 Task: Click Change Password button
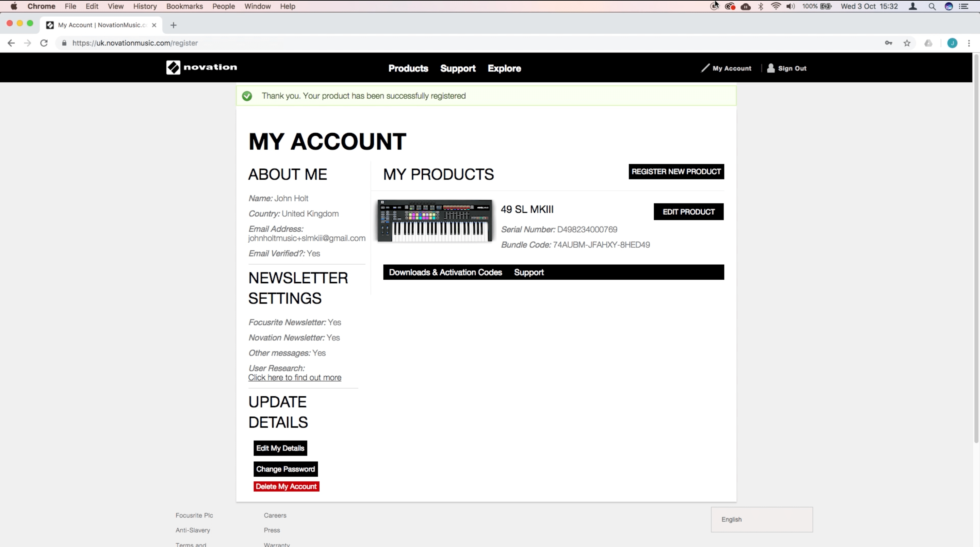coord(286,469)
